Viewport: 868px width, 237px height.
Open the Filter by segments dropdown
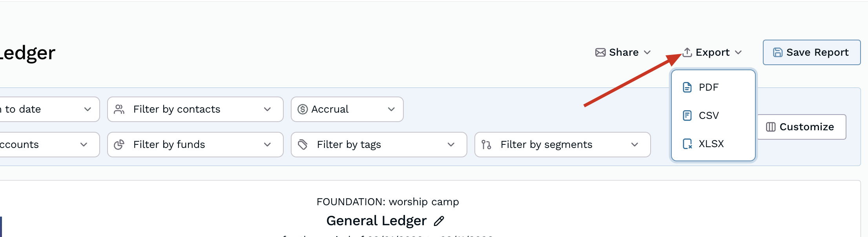pos(562,145)
